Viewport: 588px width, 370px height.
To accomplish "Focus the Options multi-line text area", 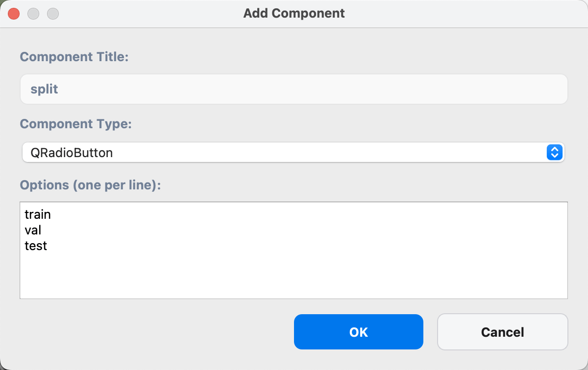I will click(294, 250).
